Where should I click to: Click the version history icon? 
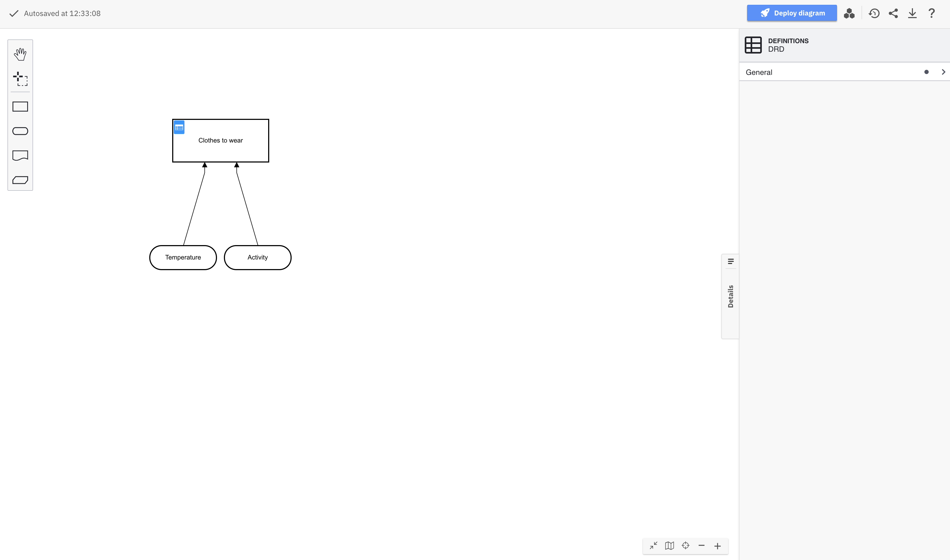tap(874, 13)
